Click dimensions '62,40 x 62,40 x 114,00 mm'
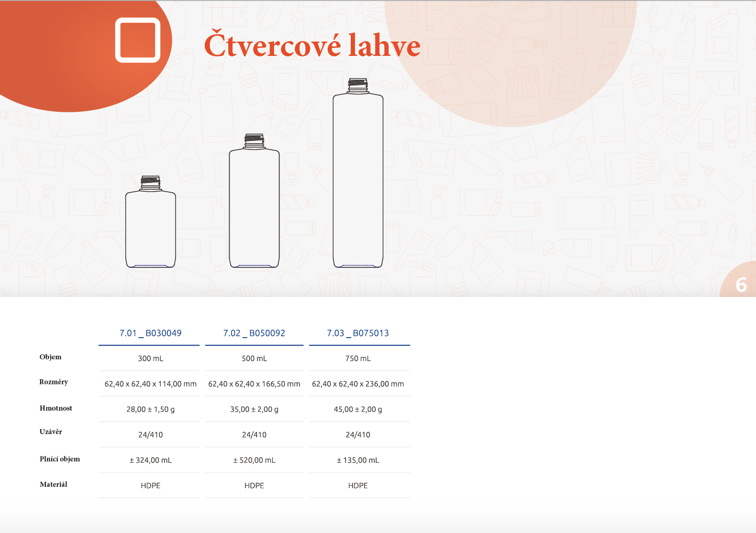The image size is (756, 533). pyautogui.click(x=151, y=384)
